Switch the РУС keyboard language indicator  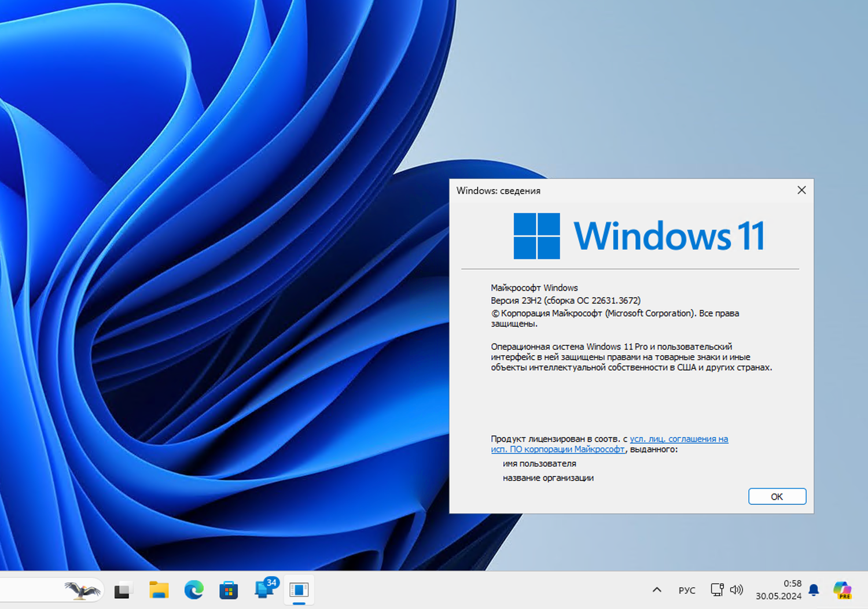[687, 590]
